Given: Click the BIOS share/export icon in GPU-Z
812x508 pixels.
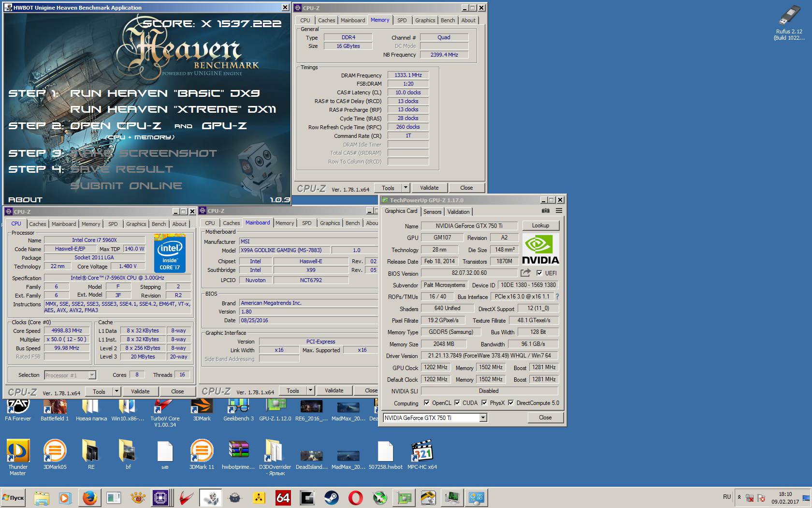Looking at the screenshot, I should click(525, 273).
